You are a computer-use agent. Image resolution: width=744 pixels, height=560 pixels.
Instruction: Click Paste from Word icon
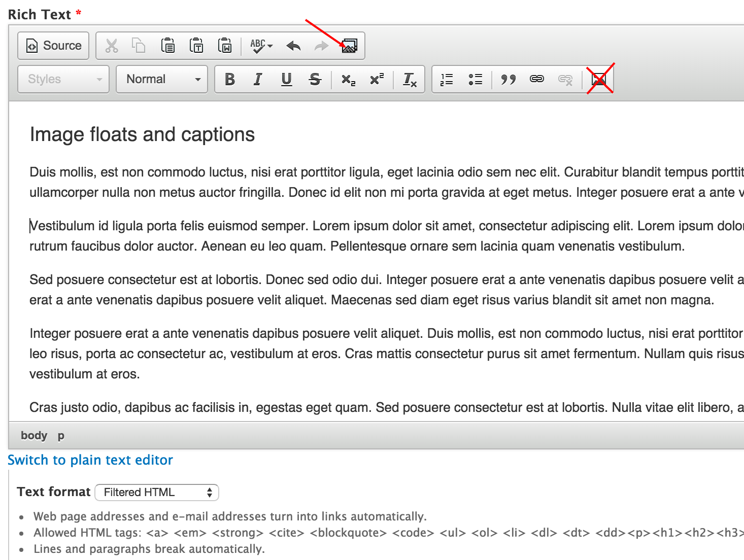[x=225, y=46]
